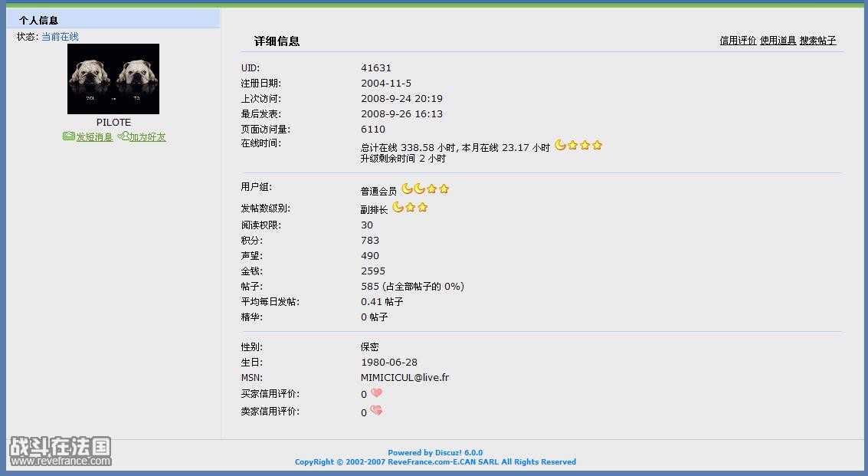Viewport: 868px width, 476px height.
Task: Click the money value 2595
Action: pos(372,271)
